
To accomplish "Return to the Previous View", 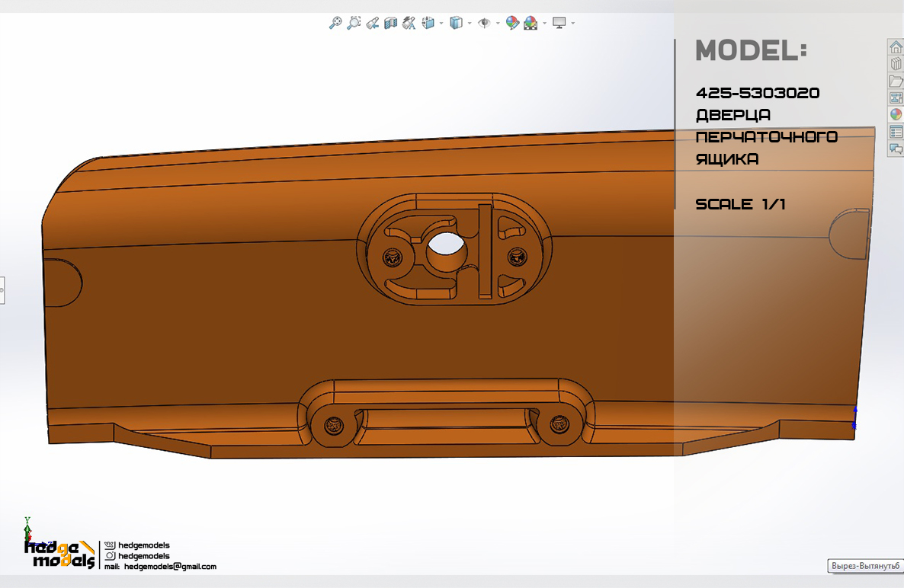I will click(x=373, y=23).
